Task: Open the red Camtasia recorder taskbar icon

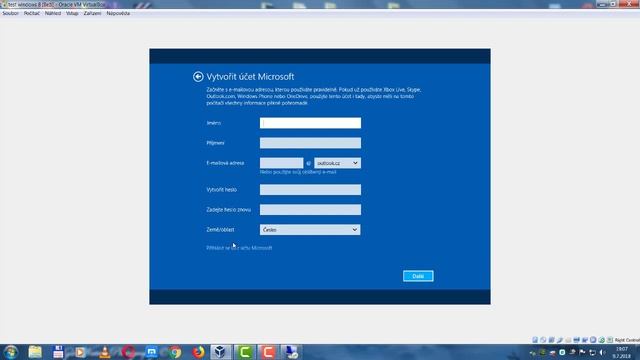Action: [268, 352]
